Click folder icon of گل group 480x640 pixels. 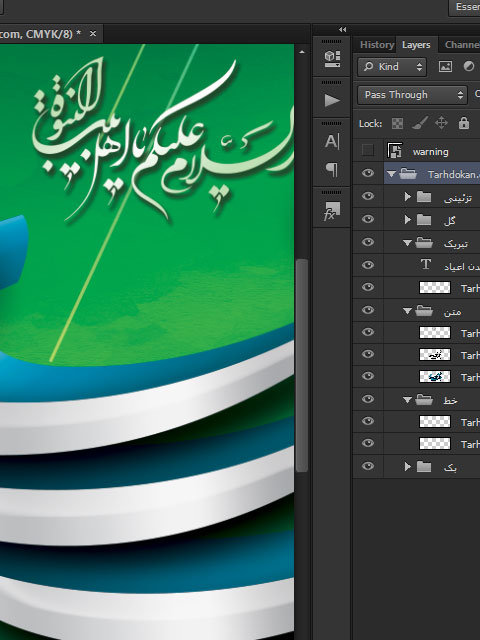click(x=424, y=220)
